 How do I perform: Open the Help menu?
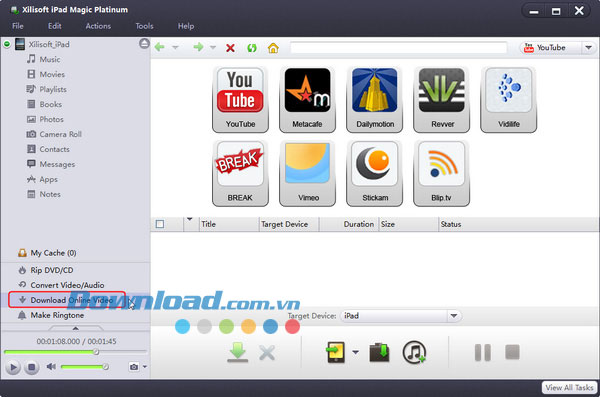pyautogui.click(x=186, y=26)
